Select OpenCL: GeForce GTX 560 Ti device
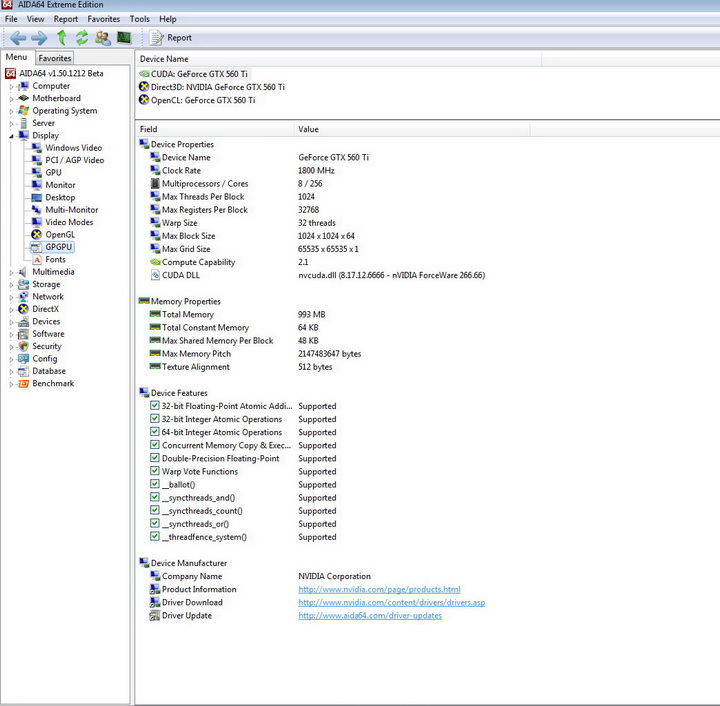This screenshot has height=706, width=720. click(197, 100)
